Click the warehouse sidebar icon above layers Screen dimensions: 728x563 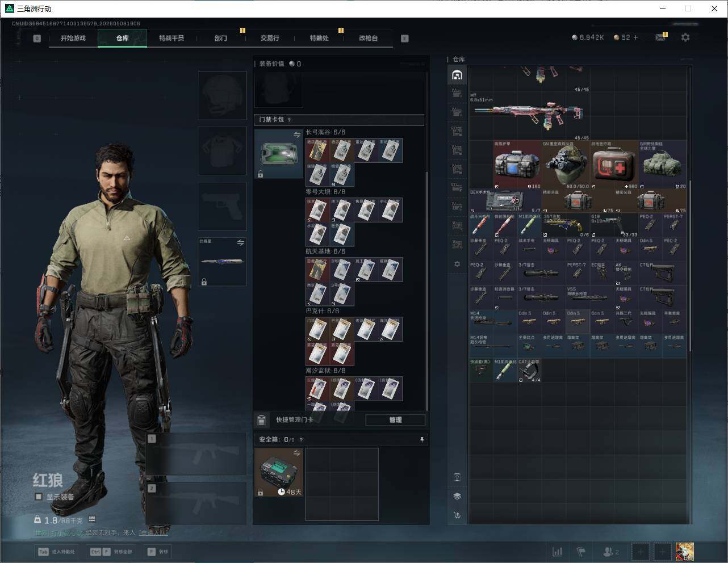click(457, 477)
